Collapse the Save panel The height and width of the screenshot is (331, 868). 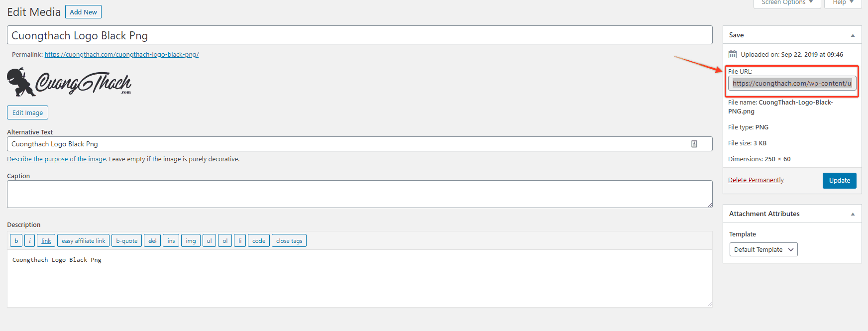tap(853, 35)
